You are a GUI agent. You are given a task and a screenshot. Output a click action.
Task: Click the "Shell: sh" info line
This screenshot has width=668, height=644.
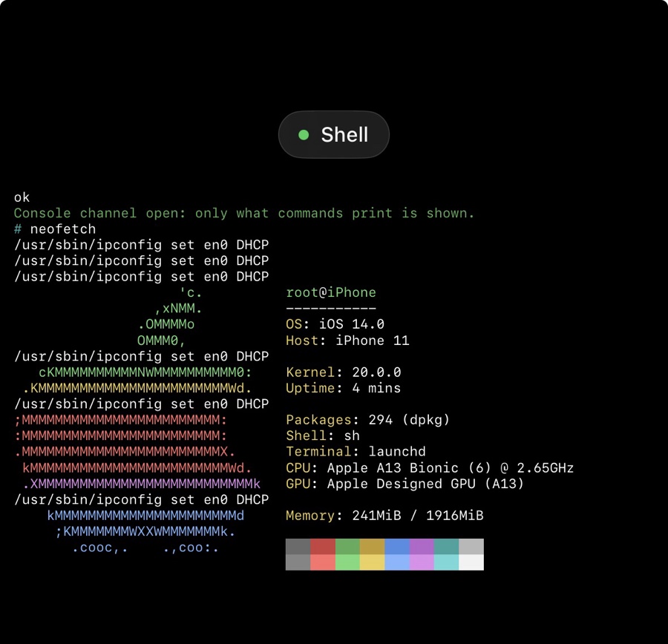(323, 436)
